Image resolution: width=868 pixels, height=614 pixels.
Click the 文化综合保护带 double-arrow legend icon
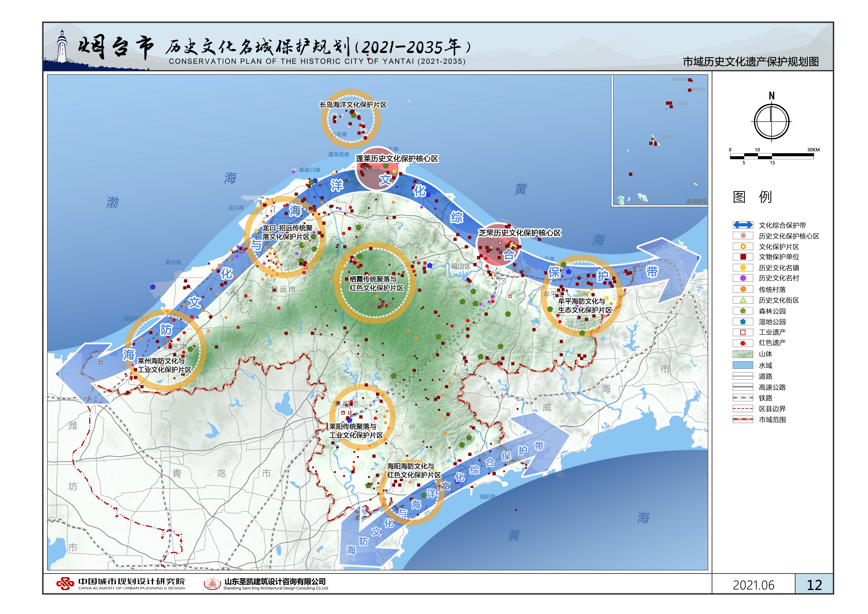(743, 225)
